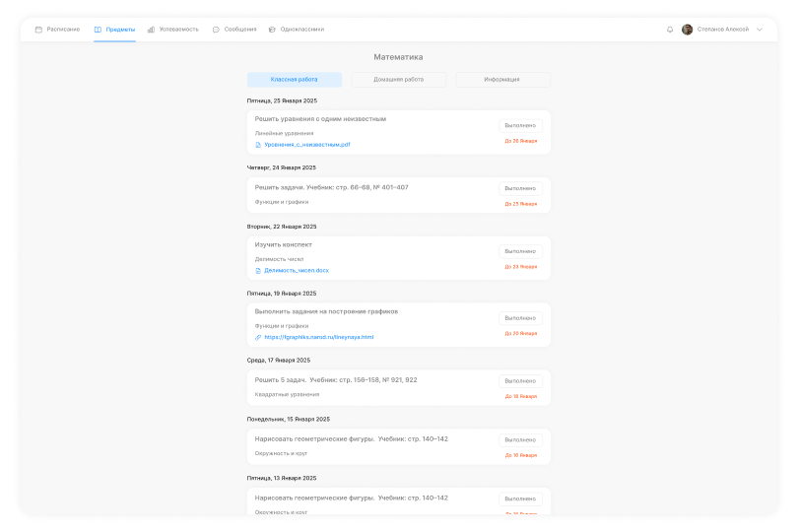Select the Классная работа tab

[295, 79]
